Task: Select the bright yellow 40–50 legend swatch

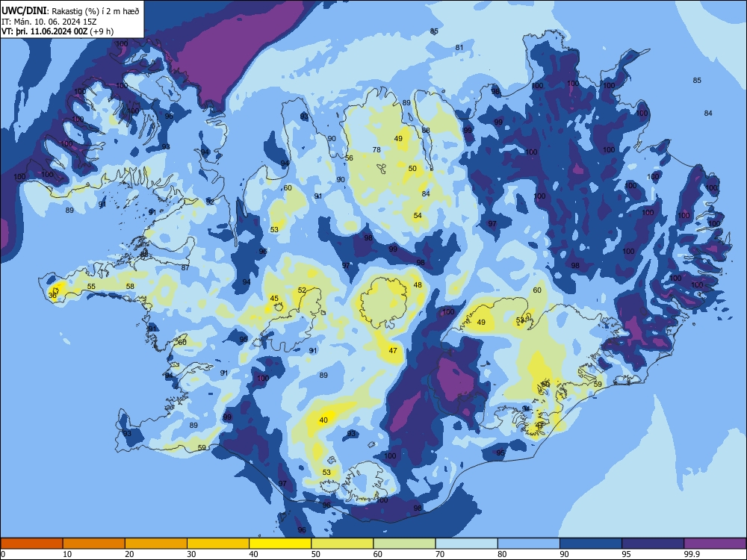Action: [x=280, y=544]
